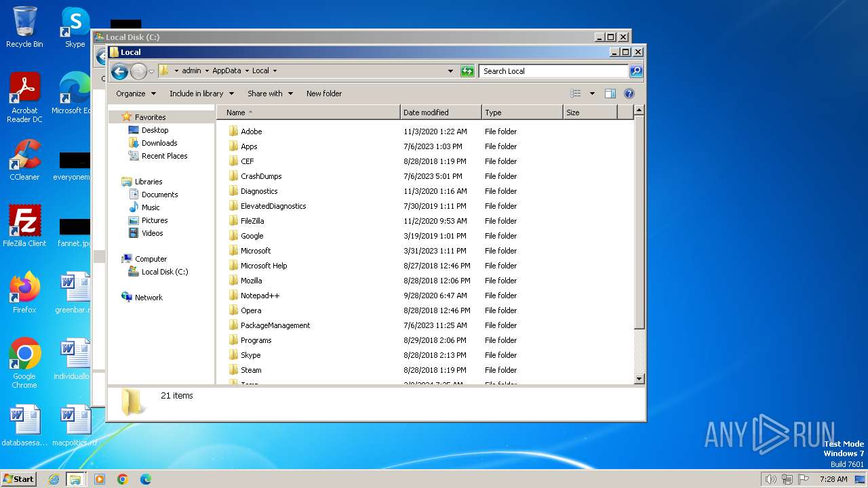The width and height of the screenshot is (868, 488).
Task: Open the Organize menu
Action: (136, 94)
